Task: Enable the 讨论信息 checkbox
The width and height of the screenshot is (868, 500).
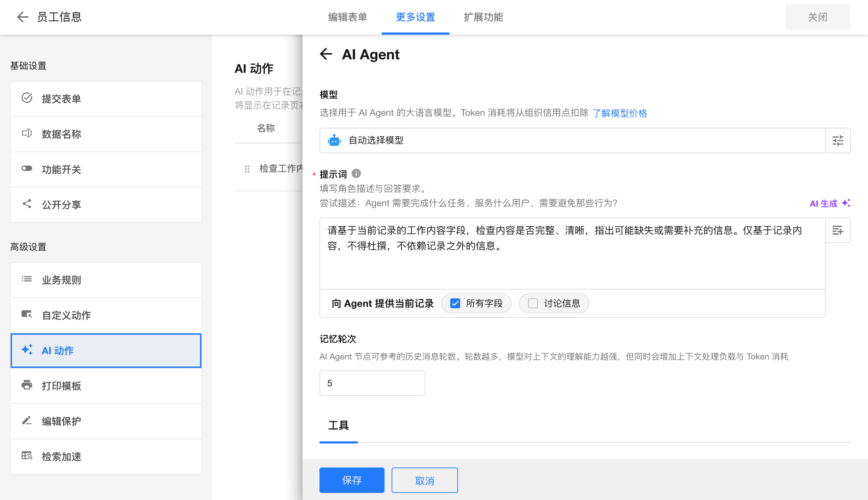Action: coord(533,303)
